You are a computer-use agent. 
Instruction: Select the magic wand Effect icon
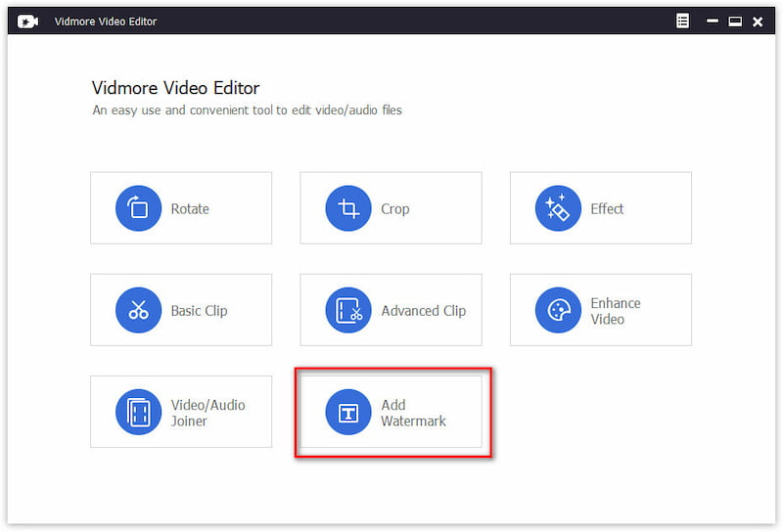[558, 208]
